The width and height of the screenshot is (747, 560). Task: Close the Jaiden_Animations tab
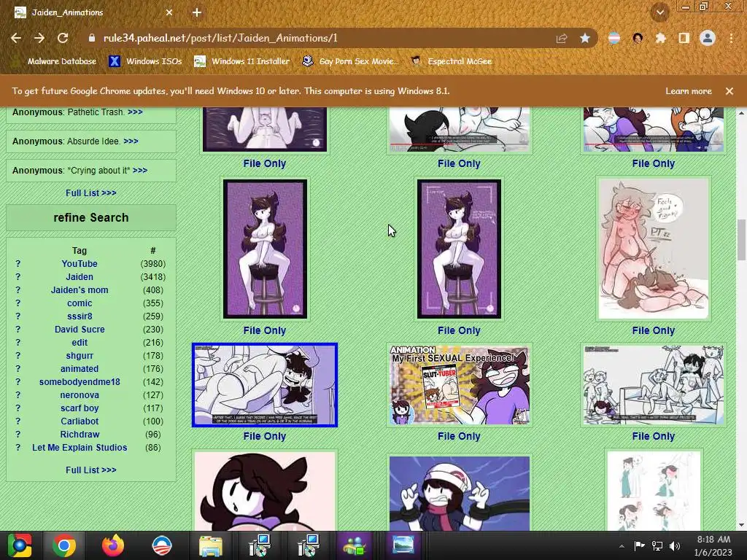click(x=169, y=12)
